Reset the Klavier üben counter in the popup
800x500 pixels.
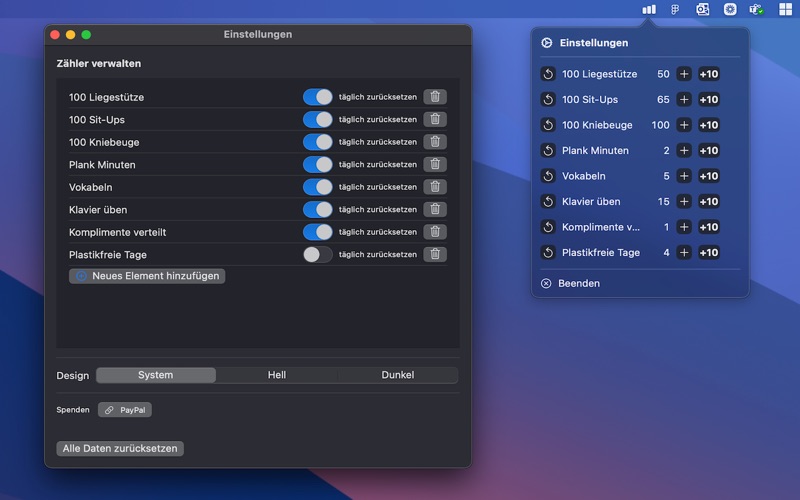pos(548,202)
